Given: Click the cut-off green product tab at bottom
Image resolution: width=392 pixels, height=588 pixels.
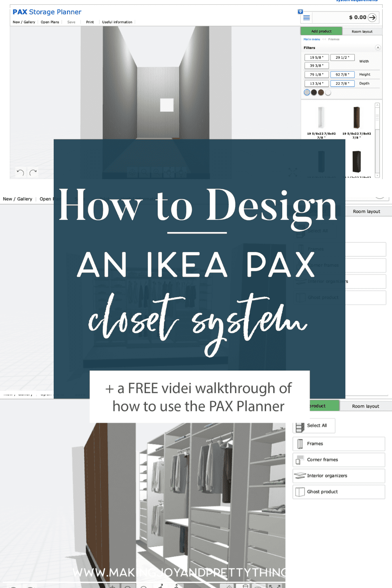Looking at the screenshot, I should [324, 406].
